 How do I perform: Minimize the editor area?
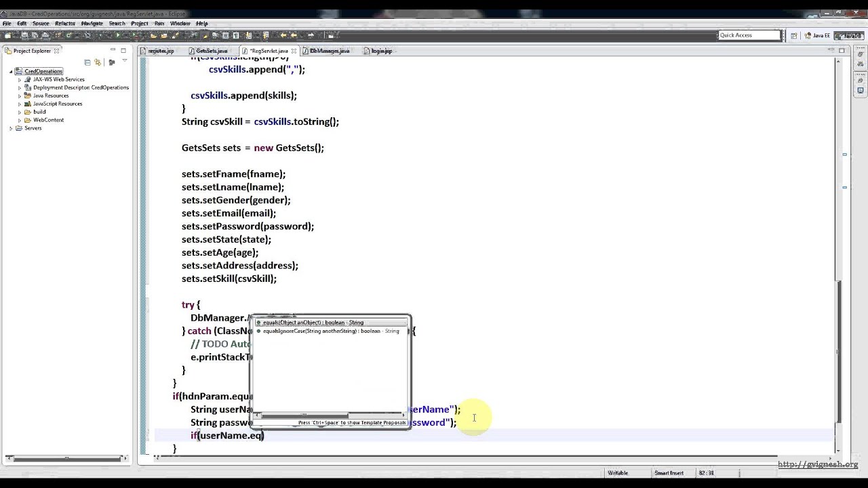point(831,50)
